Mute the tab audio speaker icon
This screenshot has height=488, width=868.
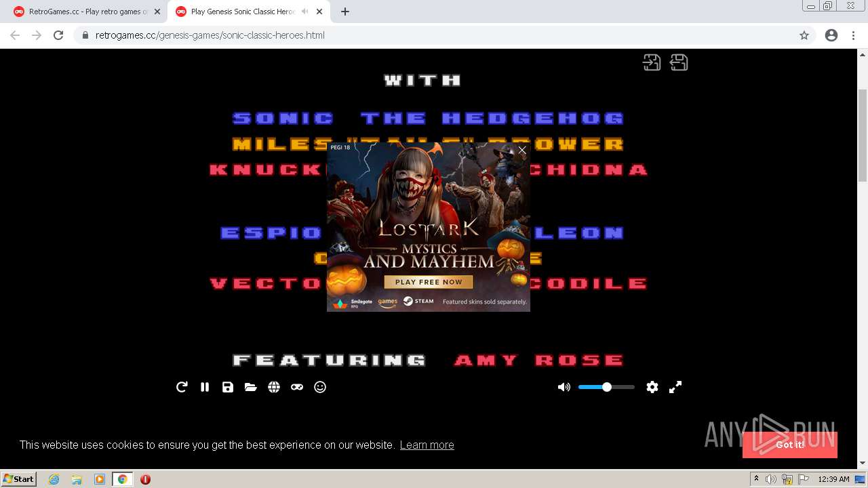(x=305, y=12)
